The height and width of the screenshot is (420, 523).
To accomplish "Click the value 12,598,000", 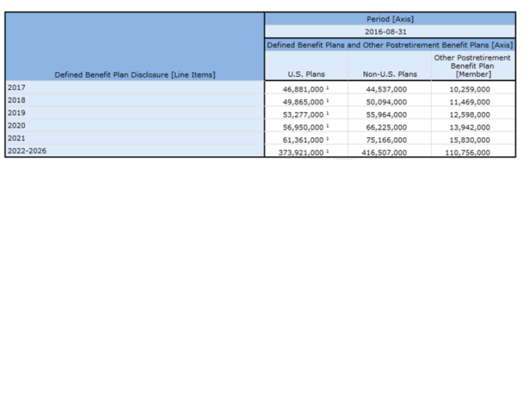I will (470, 115).
